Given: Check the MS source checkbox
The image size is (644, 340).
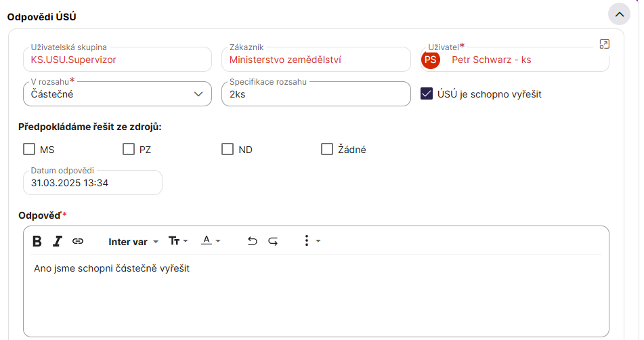Looking at the screenshot, I should point(29,150).
